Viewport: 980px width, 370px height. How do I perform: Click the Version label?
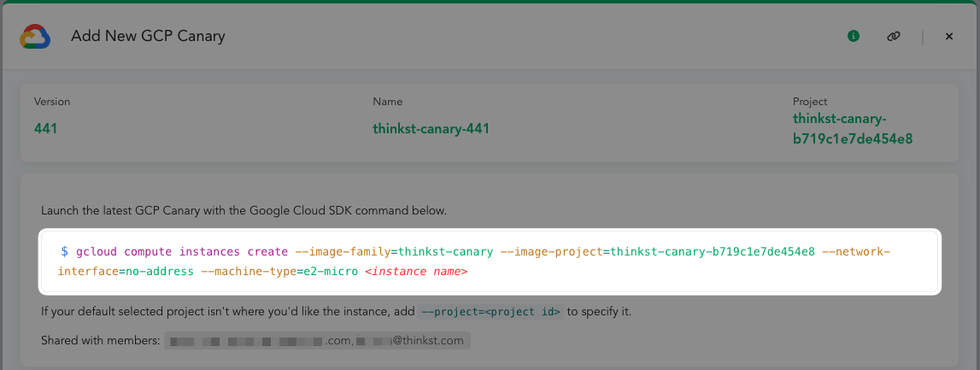(x=52, y=102)
